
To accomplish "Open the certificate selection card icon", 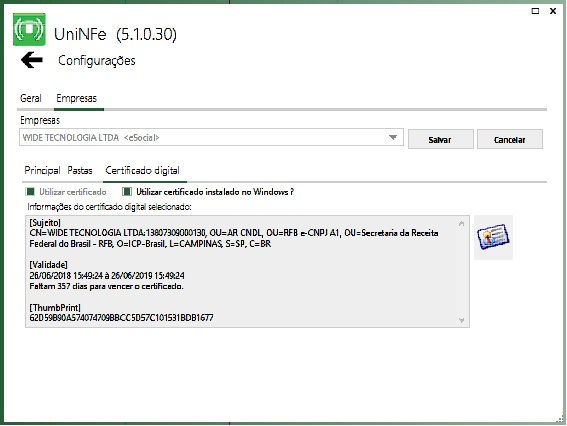I will pyautogui.click(x=493, y=237).
